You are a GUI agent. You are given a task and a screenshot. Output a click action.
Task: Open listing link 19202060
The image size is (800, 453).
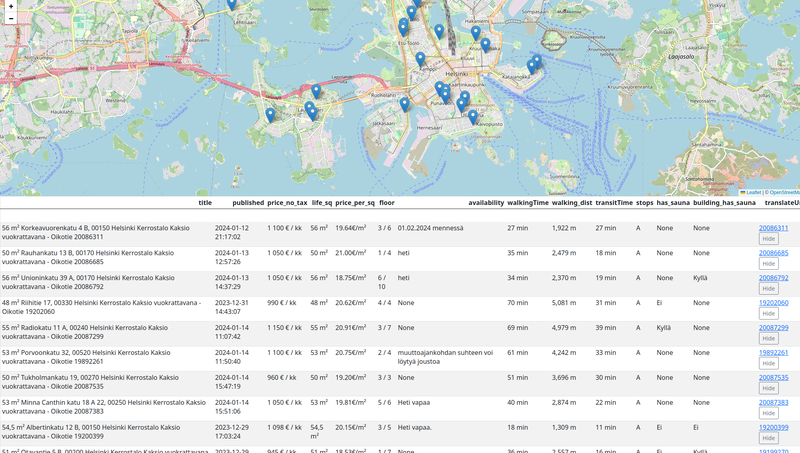pos(773,303)
